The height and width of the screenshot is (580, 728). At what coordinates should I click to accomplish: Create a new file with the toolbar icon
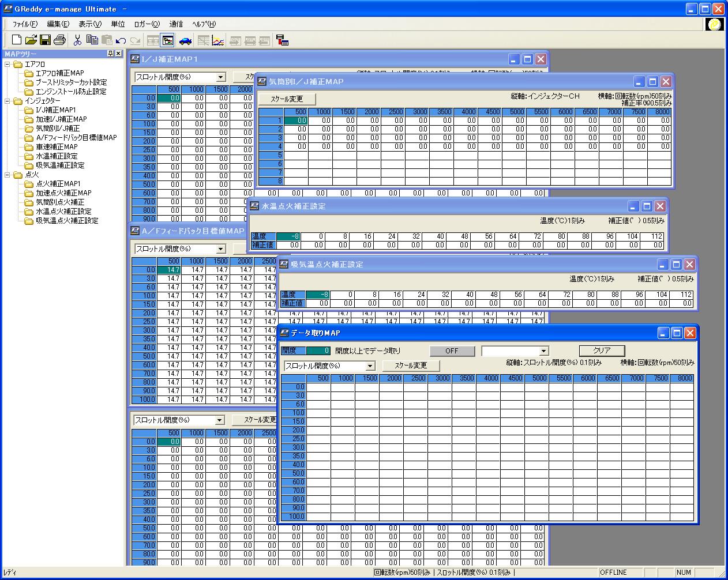(17, 40)
